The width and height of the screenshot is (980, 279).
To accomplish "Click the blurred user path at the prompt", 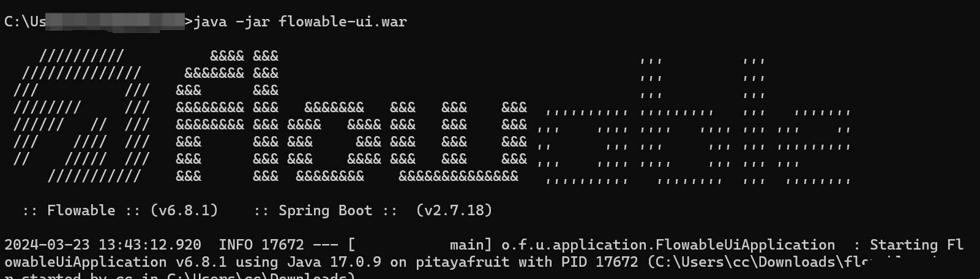I will point(115,22).
